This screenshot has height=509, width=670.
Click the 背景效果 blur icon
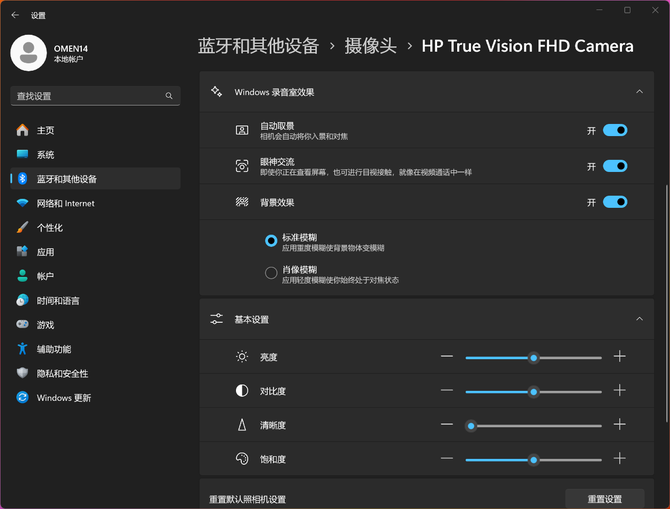tap(242, 202)
